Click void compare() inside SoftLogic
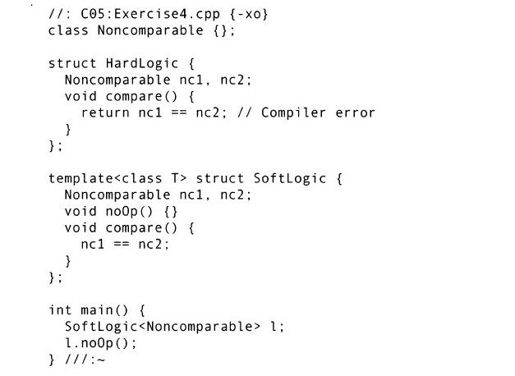The height and width of the screenshot is (376, 515). (x=129, y=228)
